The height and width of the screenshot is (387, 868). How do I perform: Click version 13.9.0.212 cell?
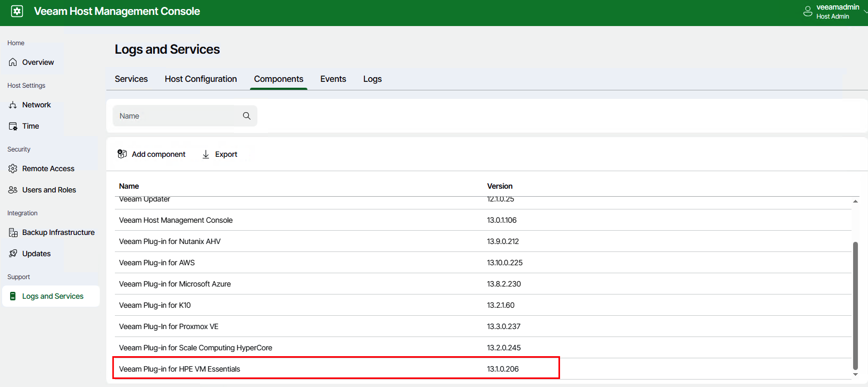coord(503,241)
